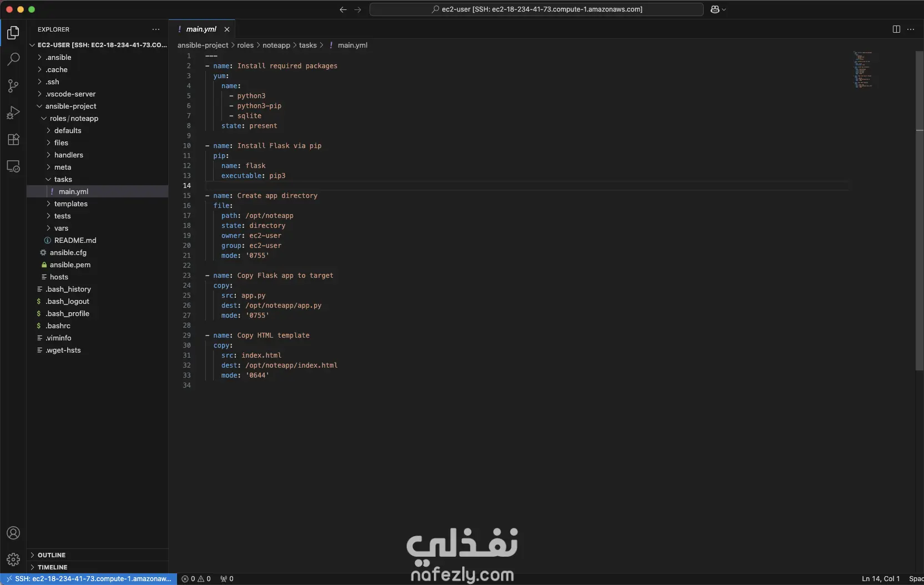Image resolution: width=924 pixels, height=585 pixels.
Task: Open the Accounts icon in the sidebar
Action: 13,533
